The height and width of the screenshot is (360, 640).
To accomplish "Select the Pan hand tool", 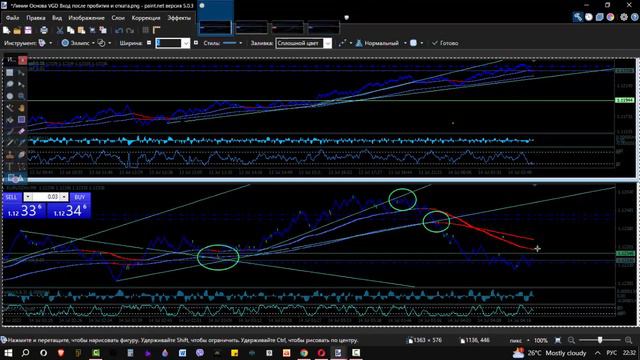I will (x=21, y=108).
